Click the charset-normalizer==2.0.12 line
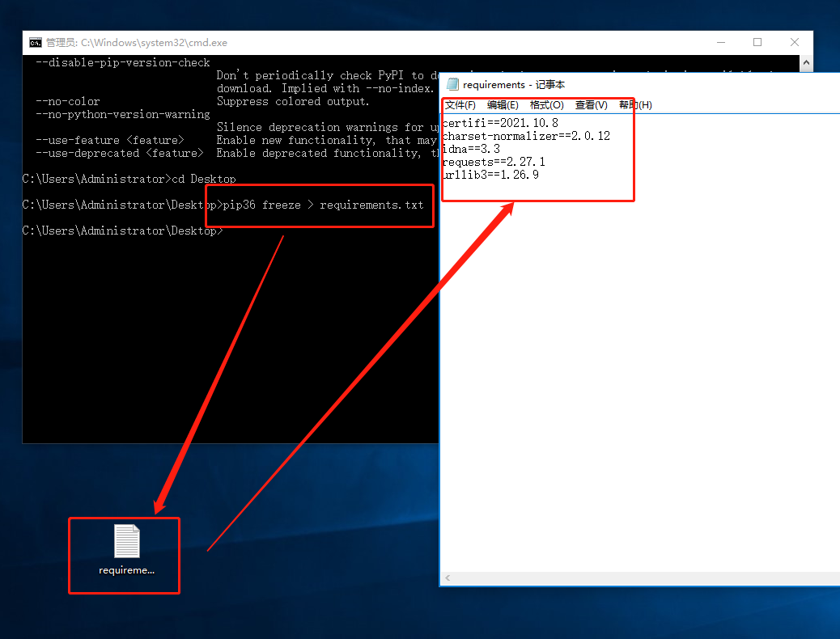The image size is (840, 639). (x=526, y=136)
